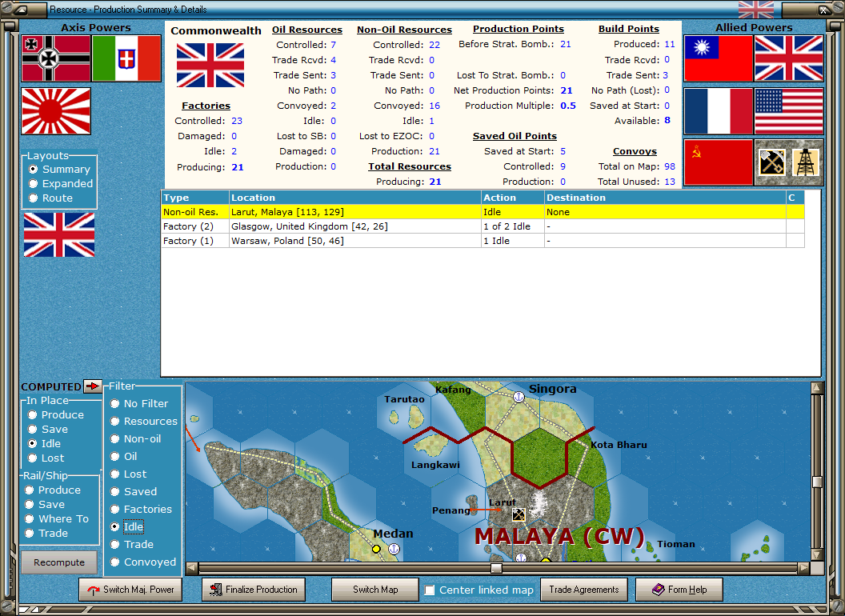This screenshot has height=616, width=845.
Task: Click the oil derrick icon
Action: [806, 162]
